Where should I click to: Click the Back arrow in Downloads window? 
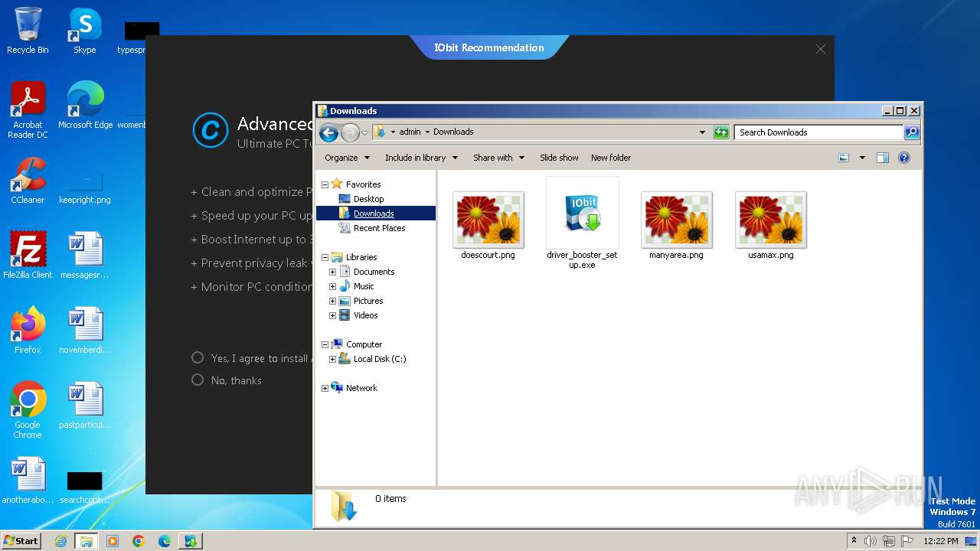pos(328,132)
